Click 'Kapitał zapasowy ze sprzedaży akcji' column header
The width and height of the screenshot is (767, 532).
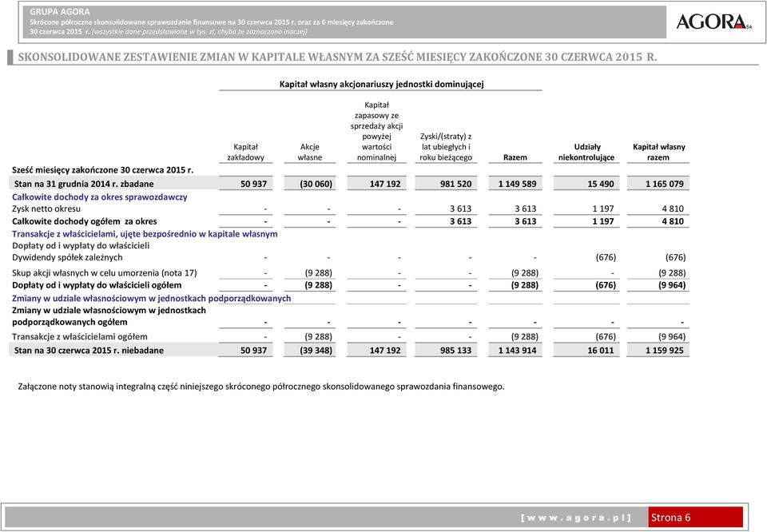[x=376, y=131]
